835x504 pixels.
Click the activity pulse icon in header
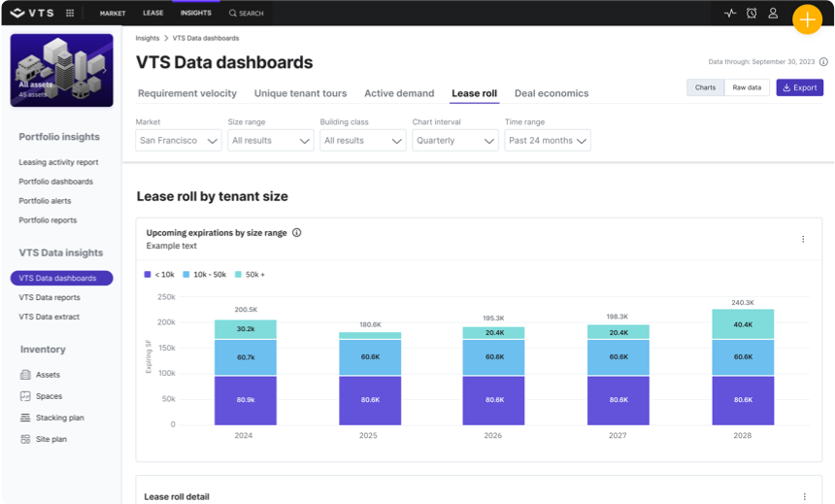[730, 14]
